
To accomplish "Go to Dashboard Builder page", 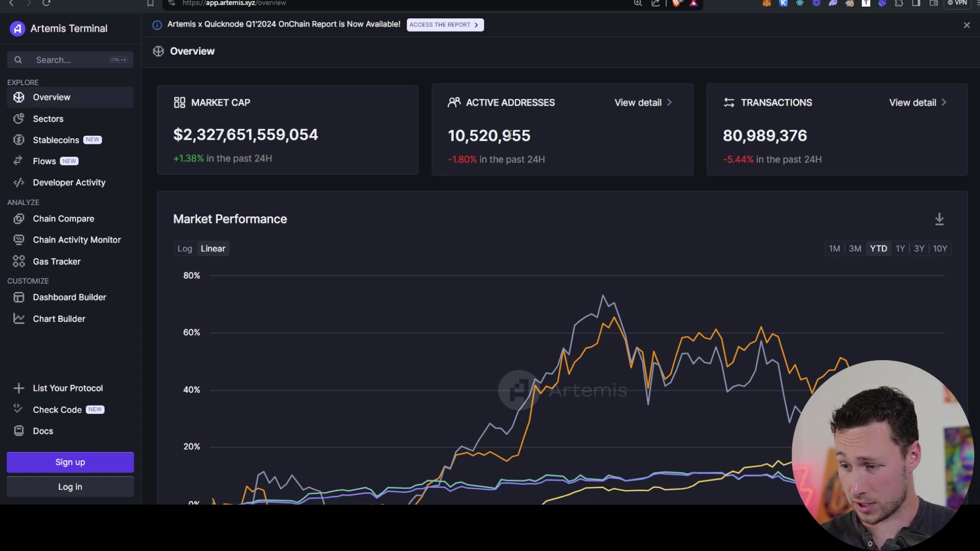I will (x=69, y=297).
